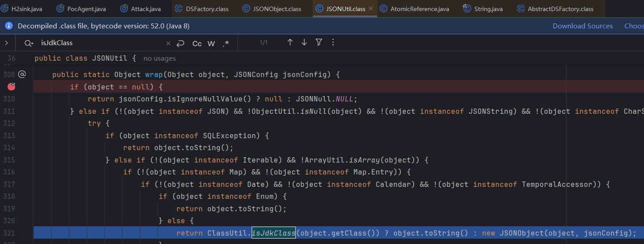
Task: Switch to JSONObject.class tab
Action: pos(272,8)
